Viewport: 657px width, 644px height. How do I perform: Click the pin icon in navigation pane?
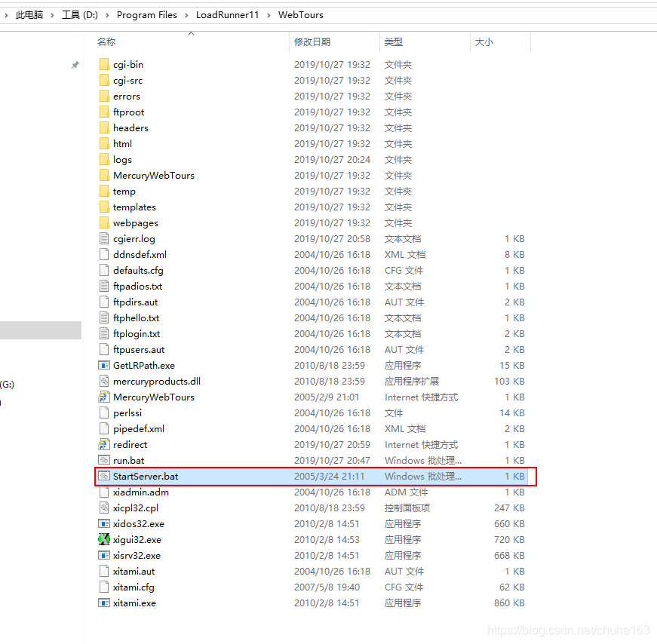coord(75,65)
